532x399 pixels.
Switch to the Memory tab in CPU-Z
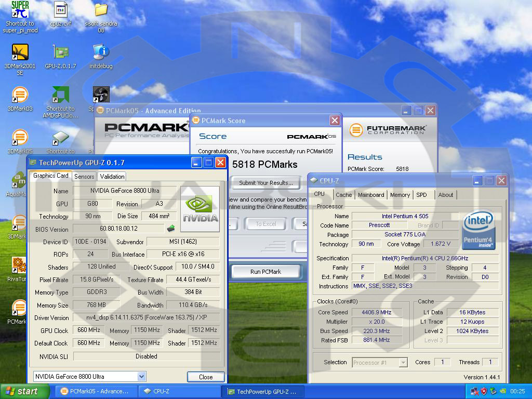[400, 195]
